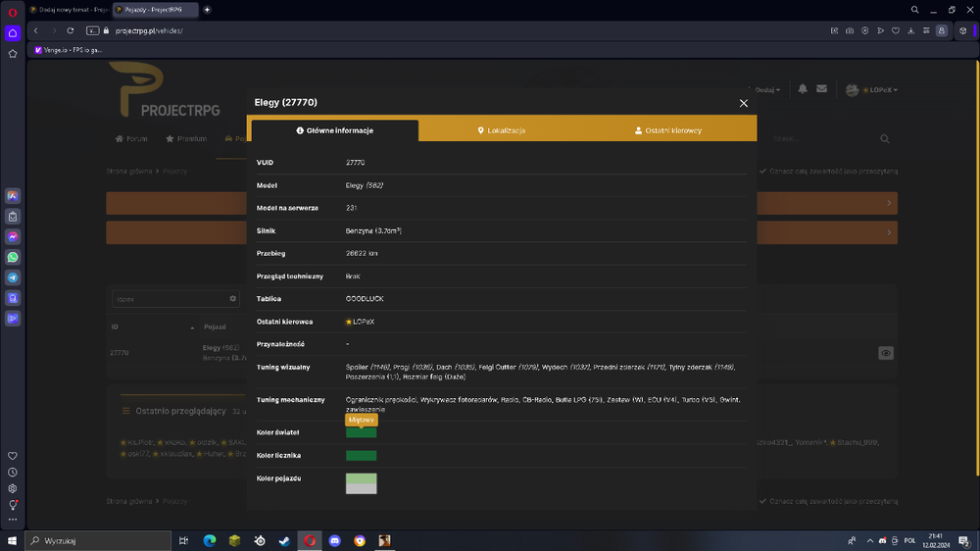Open the notifications bell icon
The image size is (980, 551).
(803, 89)
